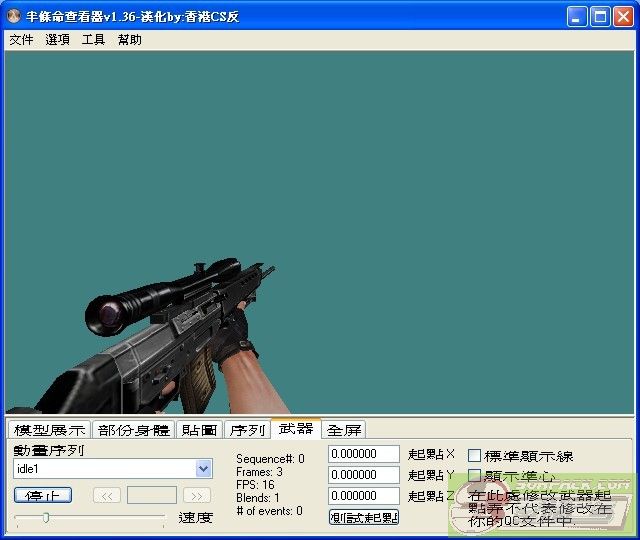Click the 起點Z origin input field
The height and width of the screenshot is (540, 640).
tap(364, 496)
